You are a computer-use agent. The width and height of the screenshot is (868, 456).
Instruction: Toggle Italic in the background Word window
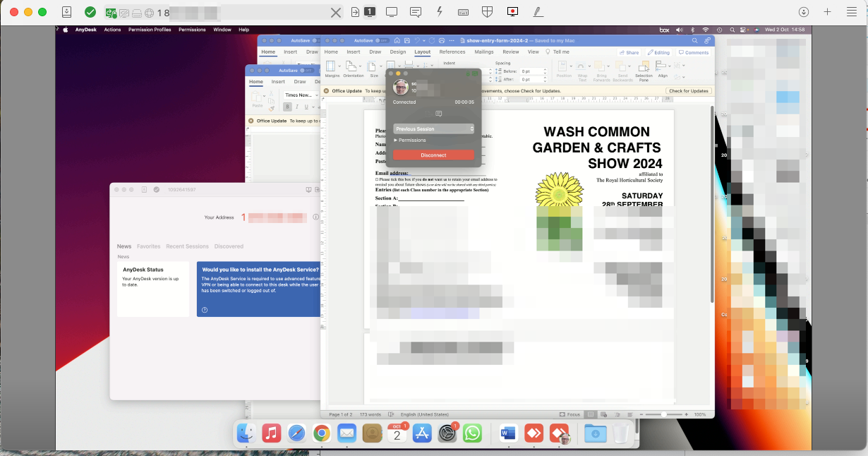tap(297, 107)
